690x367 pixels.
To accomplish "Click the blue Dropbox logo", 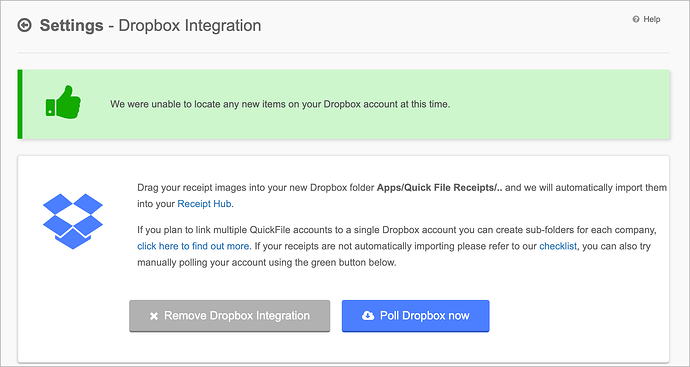I will [x=73, y=221].
